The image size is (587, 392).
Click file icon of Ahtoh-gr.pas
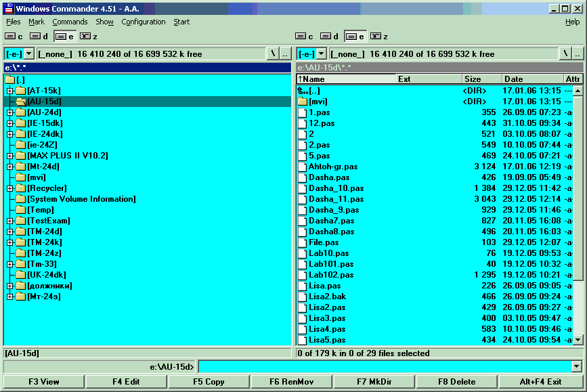point(302,167)
